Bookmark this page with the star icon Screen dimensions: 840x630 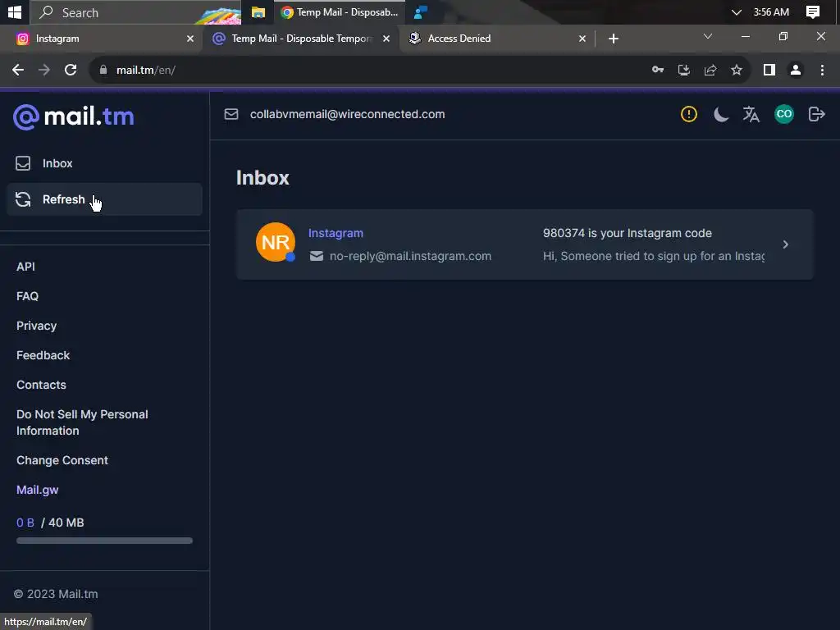click(737, 70)
